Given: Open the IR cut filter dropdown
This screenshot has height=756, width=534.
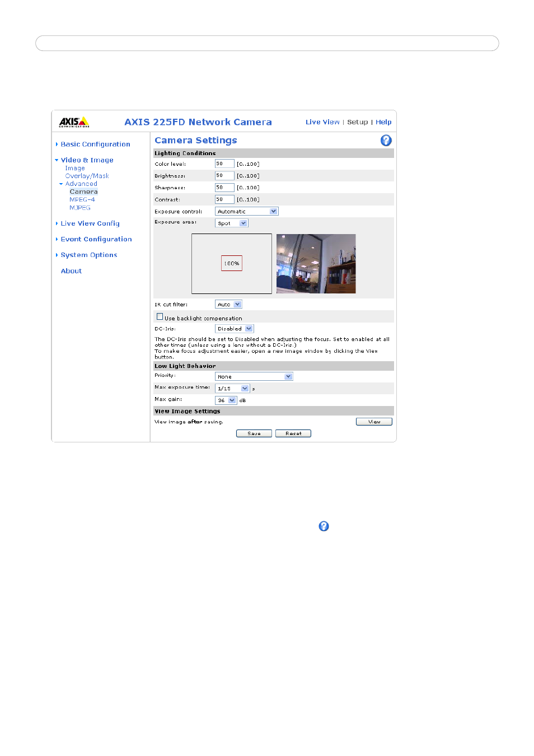Looking at the screenshot, I should [x=228, y=304].
